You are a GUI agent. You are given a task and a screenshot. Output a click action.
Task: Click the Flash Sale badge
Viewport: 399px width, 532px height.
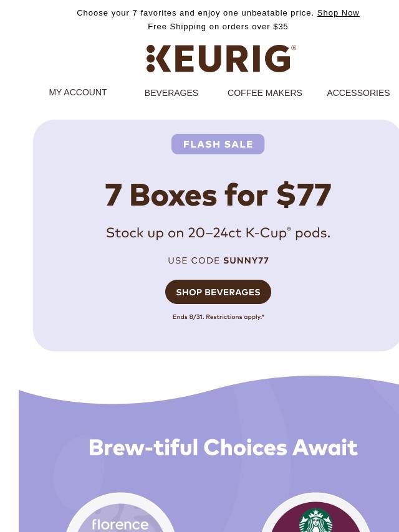[218, 144]
